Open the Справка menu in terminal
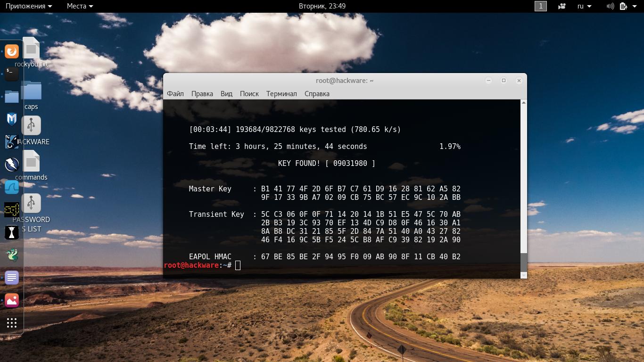The width and height of the screenshot is (644, 362). pyautogui.click(x=317, y=94)
